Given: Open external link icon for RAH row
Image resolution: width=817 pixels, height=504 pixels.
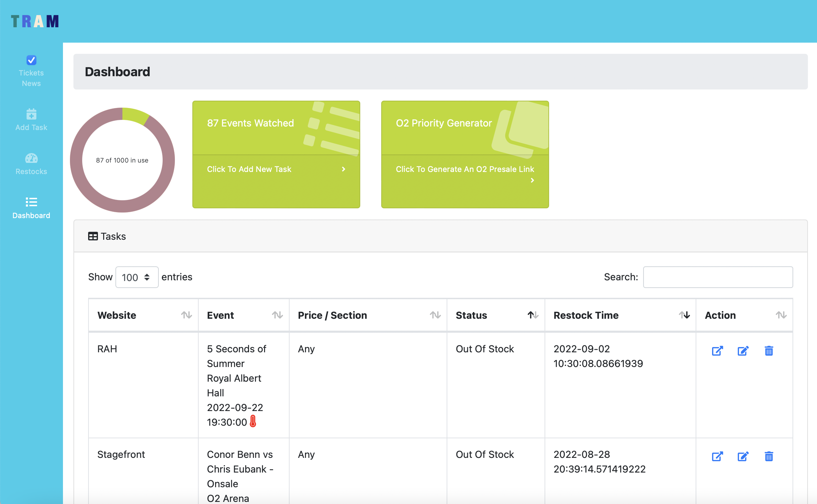Looking at the screenshot, I should [x=717, y=351].
